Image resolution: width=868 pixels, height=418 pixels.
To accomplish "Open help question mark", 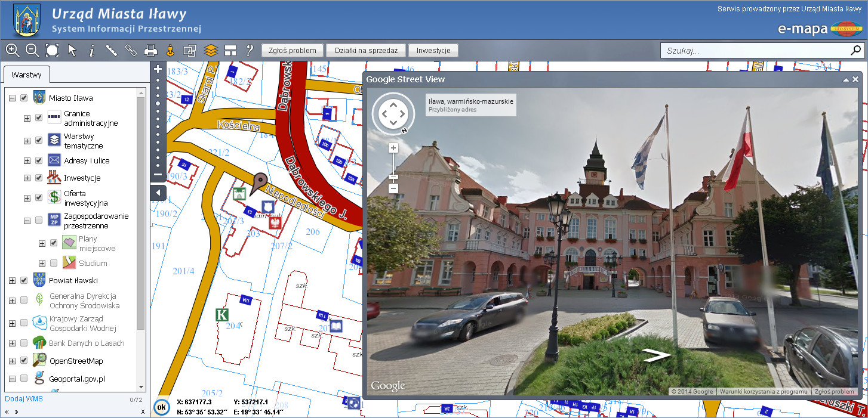I will tap(250, 51).
